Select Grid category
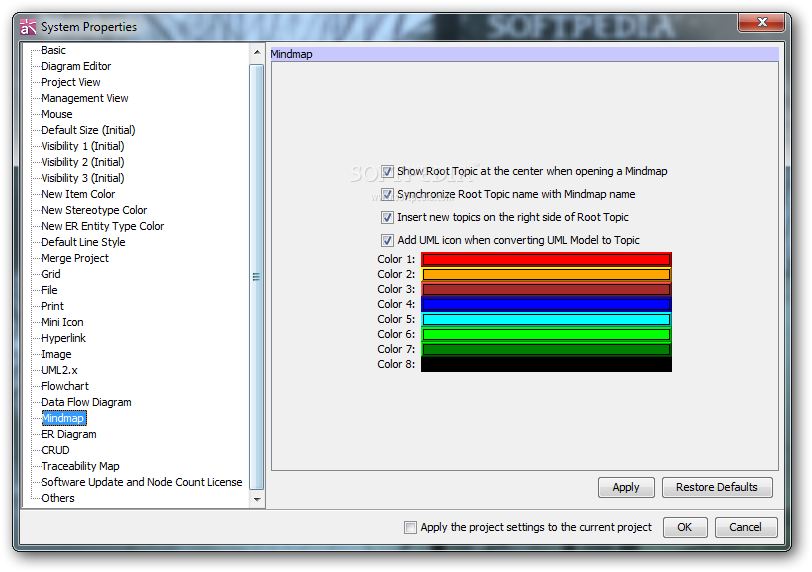Viewport: 812px width, 572px height. [51, 274]
